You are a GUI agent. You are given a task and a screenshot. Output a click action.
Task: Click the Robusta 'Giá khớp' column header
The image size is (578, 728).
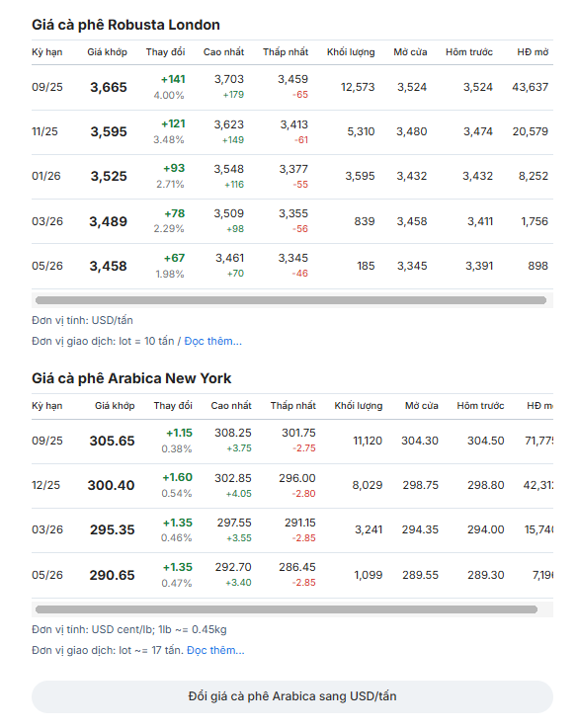[108, 52]
